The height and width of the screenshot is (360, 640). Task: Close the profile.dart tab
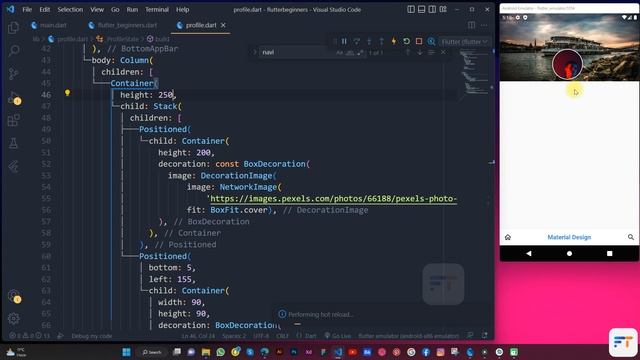coord(223,25)
